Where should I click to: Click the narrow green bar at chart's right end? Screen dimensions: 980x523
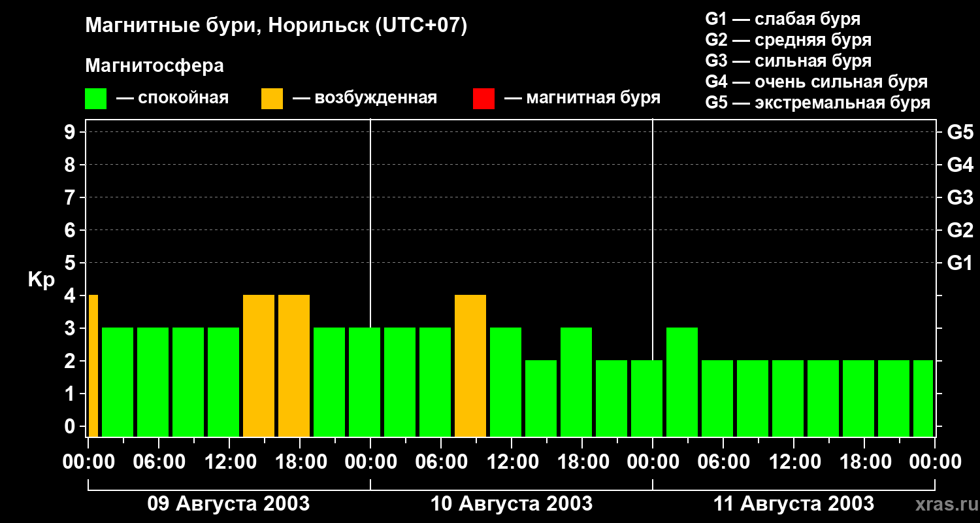click(923, 398)
